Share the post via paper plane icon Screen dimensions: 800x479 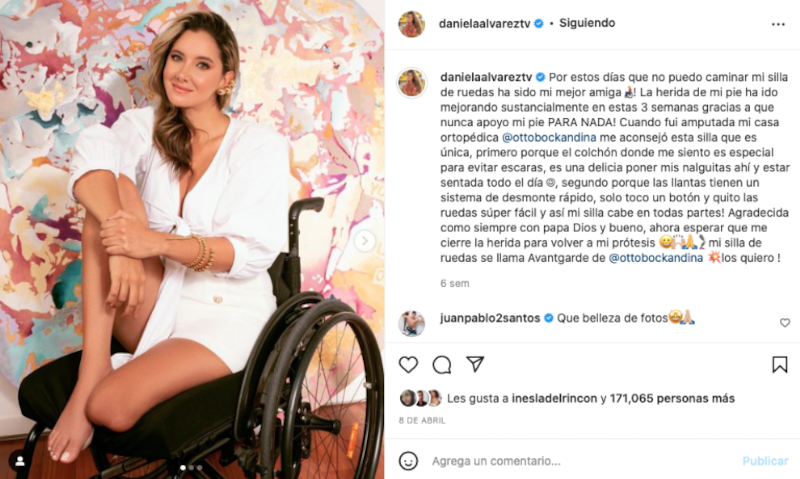pyautogui.click(x=475, y=364)
